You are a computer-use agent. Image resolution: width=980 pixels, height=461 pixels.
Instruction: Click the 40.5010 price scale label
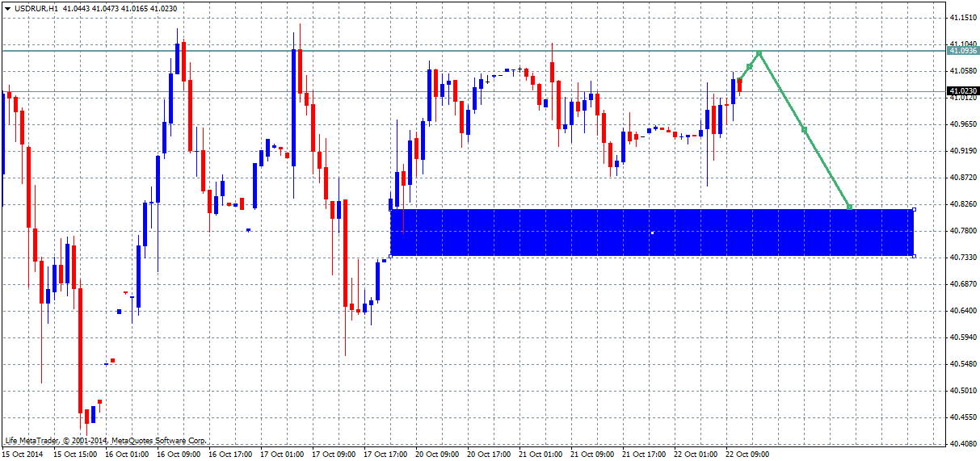click(963, 391)
